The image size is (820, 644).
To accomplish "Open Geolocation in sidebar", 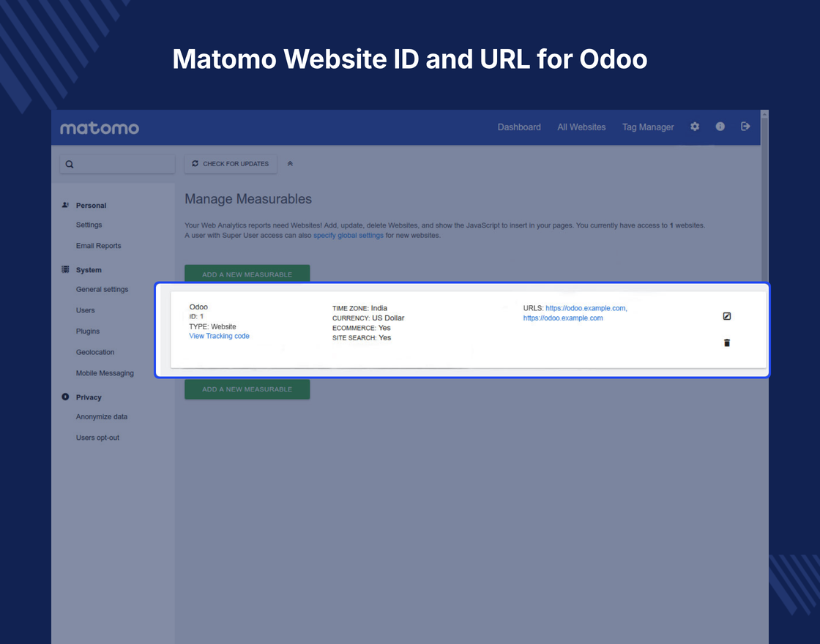I will (x=95, y=352).
